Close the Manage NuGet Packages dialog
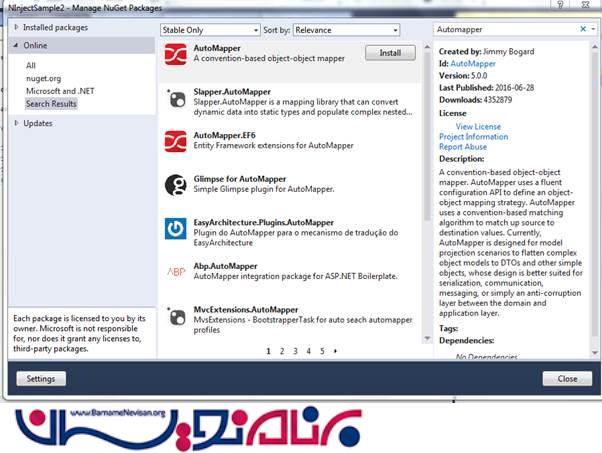The width and height of the screenshot is (602, 453). [567, 379]
